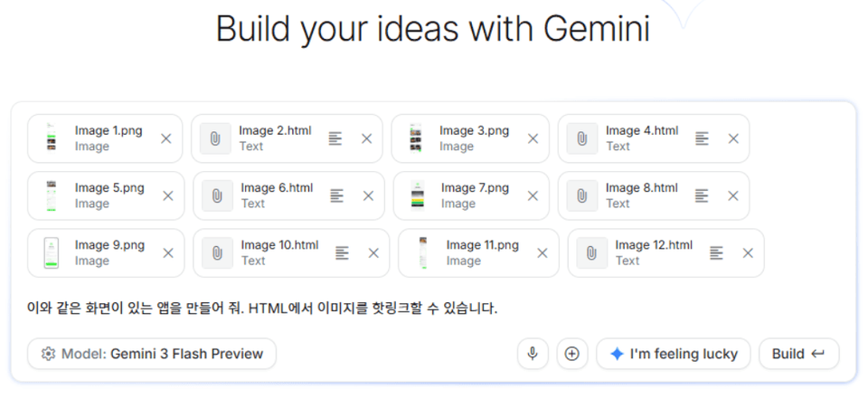Click the Image 6.html file name
This screenshot has height=399, width=868.
277,188
